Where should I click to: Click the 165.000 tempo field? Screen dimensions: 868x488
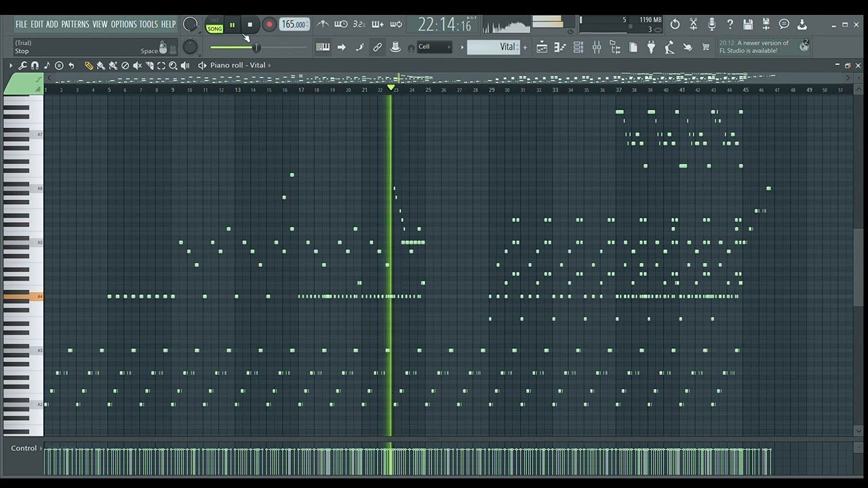(x=294, y=24)
